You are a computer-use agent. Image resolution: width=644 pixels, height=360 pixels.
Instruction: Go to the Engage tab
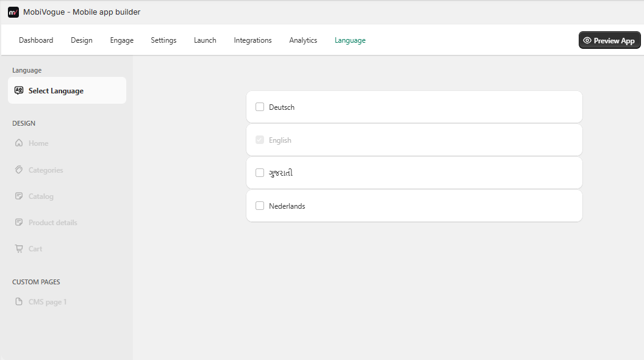[x=121, y=40]
